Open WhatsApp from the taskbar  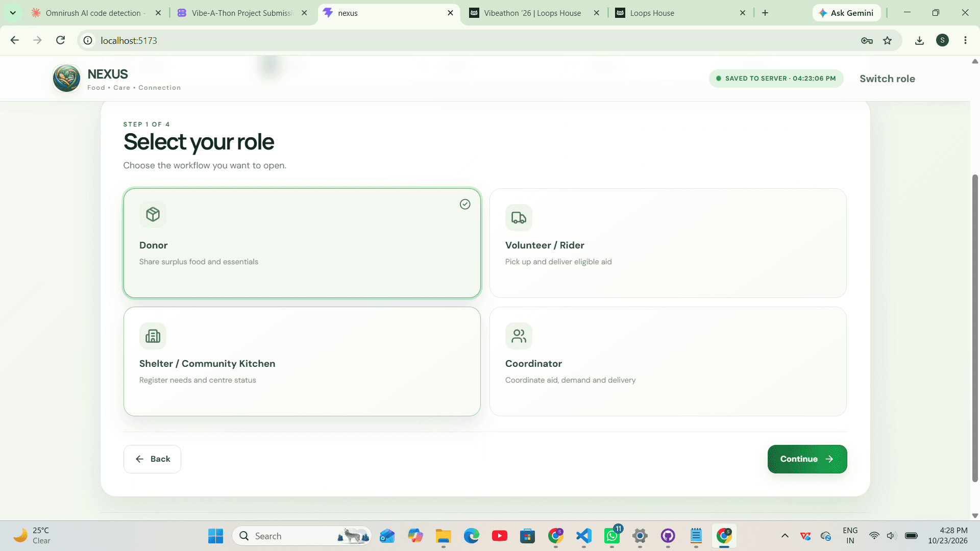pyautogui.click(x=612, y=536)
